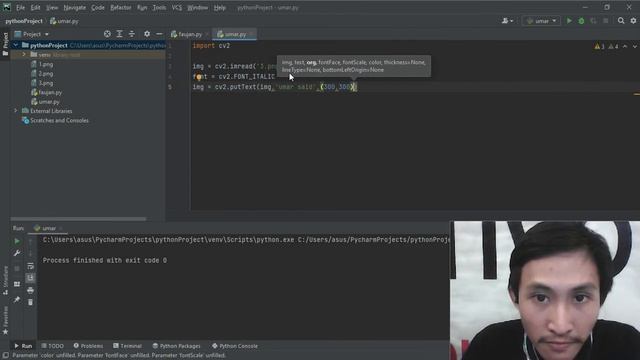Open the Refactor menu
This screenshot has width=640, height=360.
click(120, 8)
